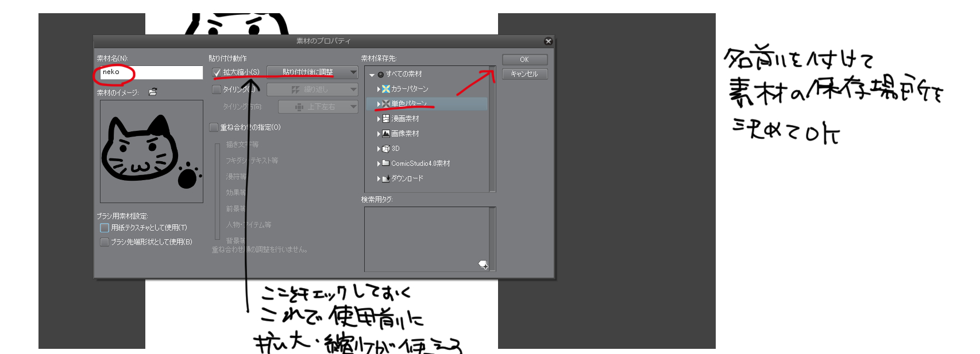Collapse the すべての素材 tree root
This screenshot has height=354, width=980.
(x=372, y=75)
